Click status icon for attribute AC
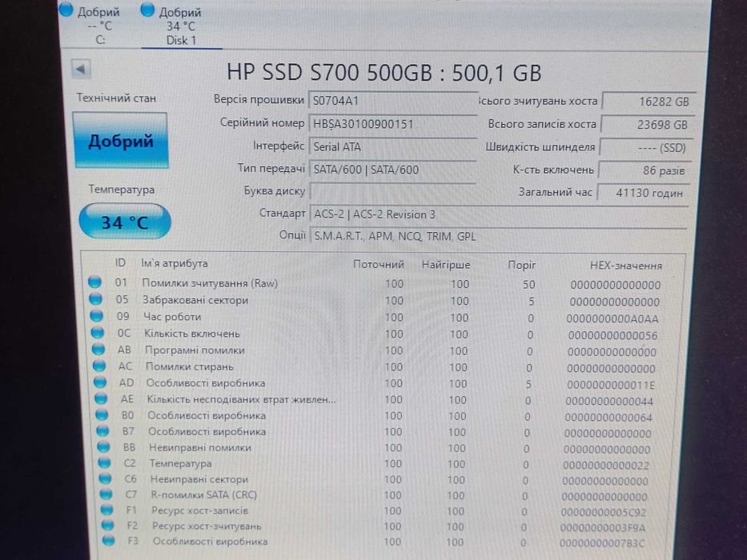 click(99, 366)
